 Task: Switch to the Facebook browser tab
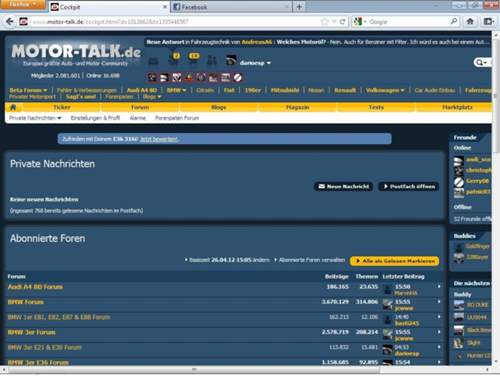coord(231,7)
